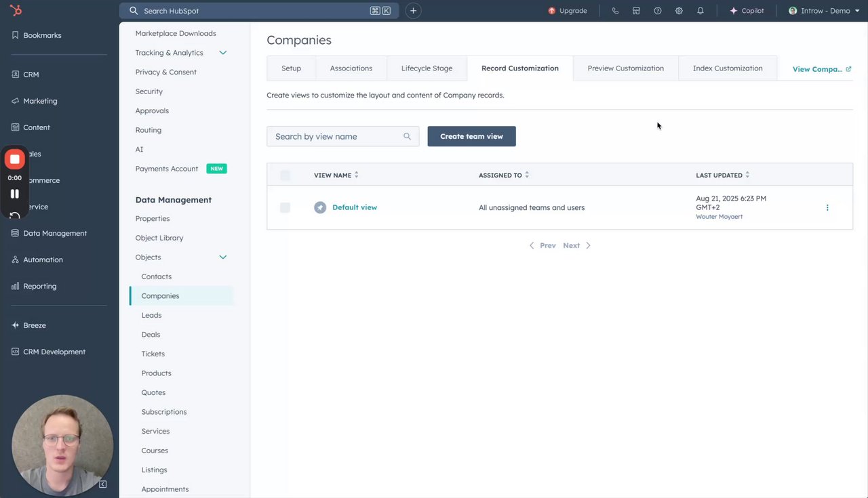Open the Content navigation menu
This screenshot has height=498, width=868.
pos(31,127)
